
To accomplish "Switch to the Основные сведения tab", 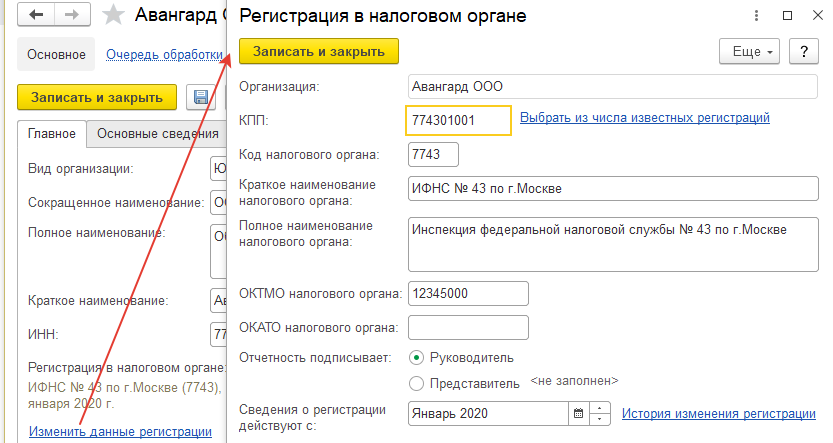I will coord(157,134).
